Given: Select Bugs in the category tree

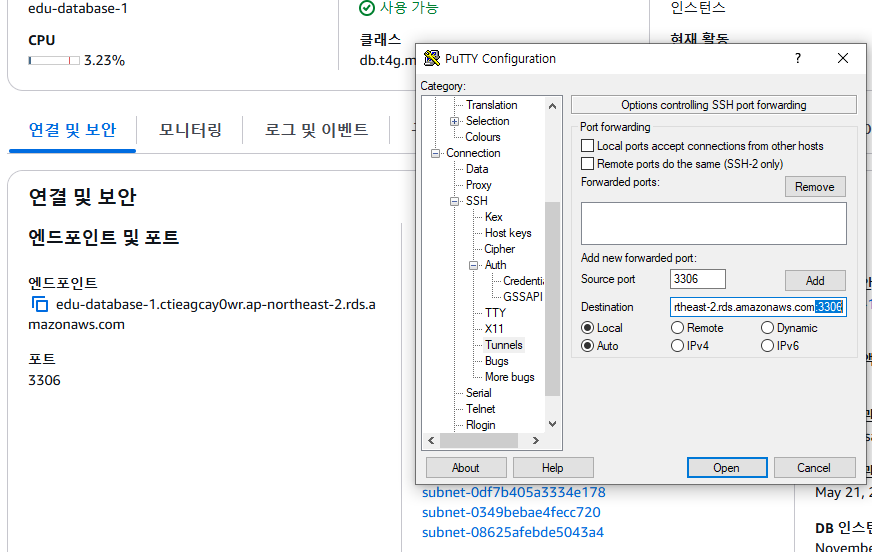Looking at the screenshot, I should tap(497, 361).
